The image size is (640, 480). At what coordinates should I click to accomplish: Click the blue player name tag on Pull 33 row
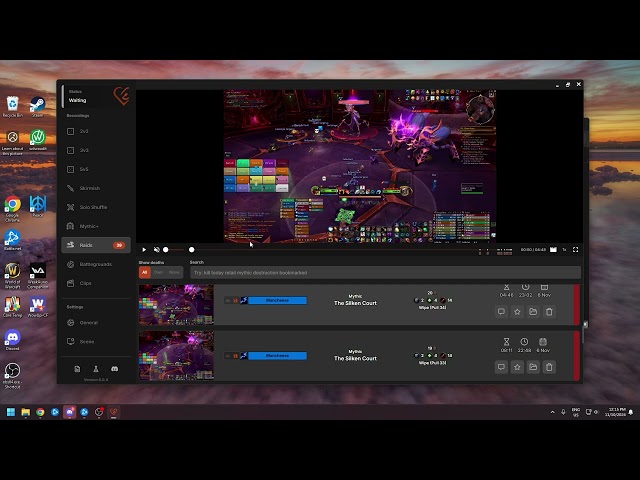click(278, 356)
